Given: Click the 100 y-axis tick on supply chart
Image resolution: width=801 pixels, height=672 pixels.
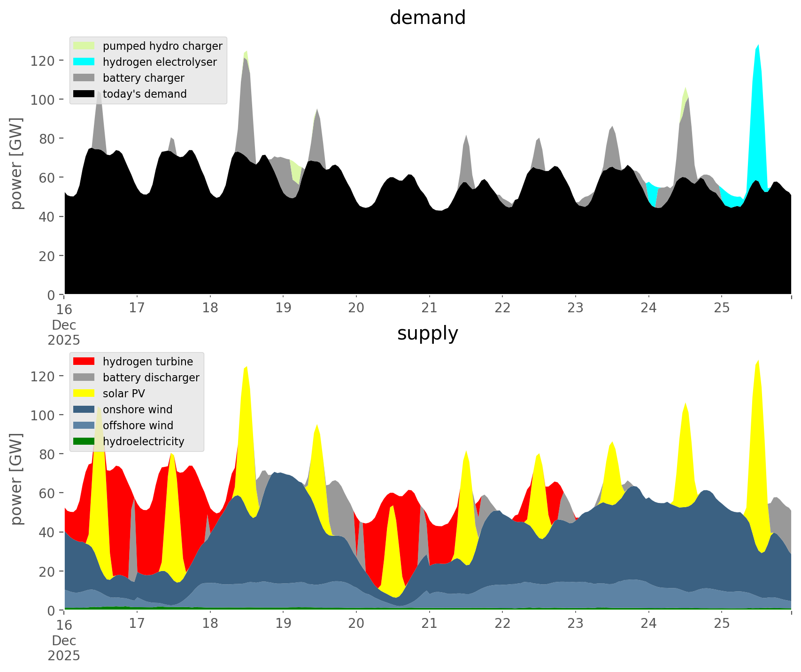Looking at the screenshot, I should 43,415.
